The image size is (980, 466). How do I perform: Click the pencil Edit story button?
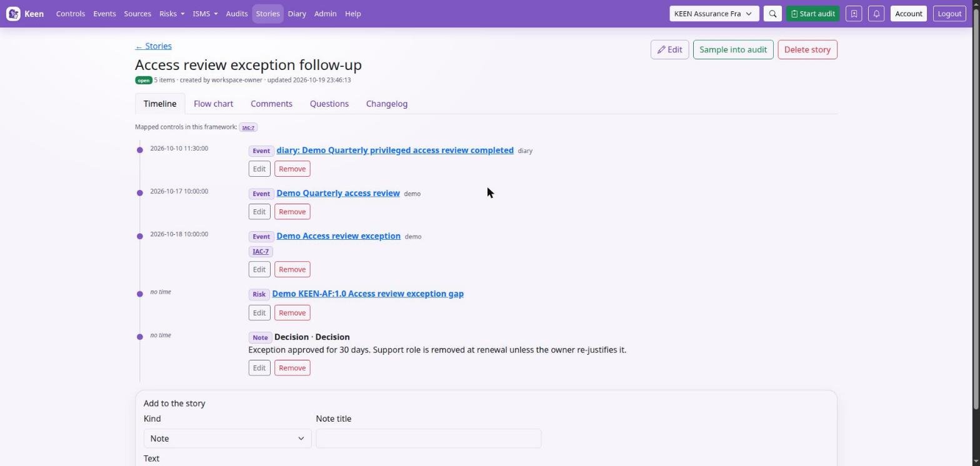(669, 50)
